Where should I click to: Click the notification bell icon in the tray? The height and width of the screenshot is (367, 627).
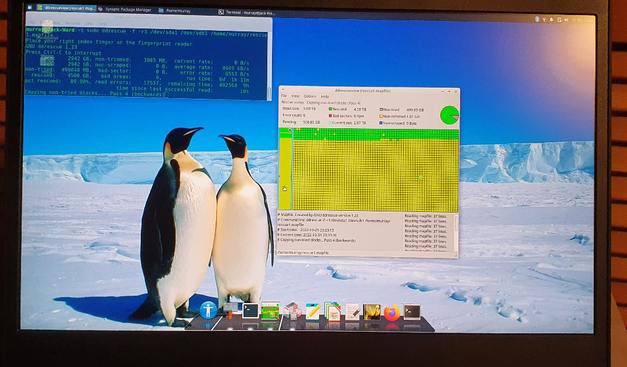pyautogui.click(x=551, y=20)
